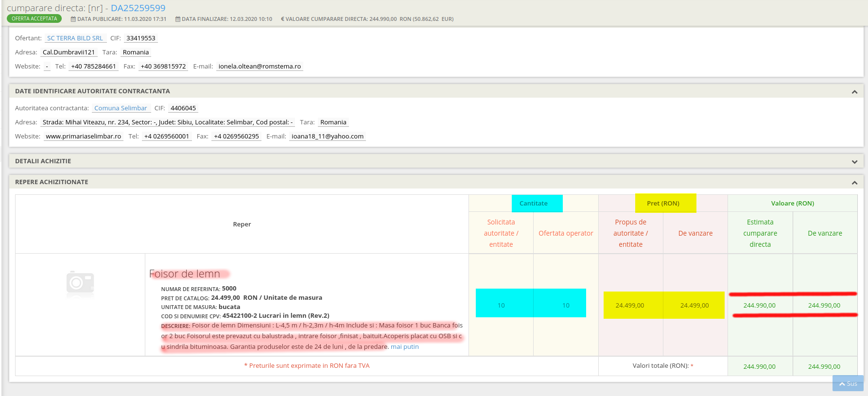Click the Foisor de lemn item title
The width and height of the screenshot is (868, 396).
click(x=185, y=274)
